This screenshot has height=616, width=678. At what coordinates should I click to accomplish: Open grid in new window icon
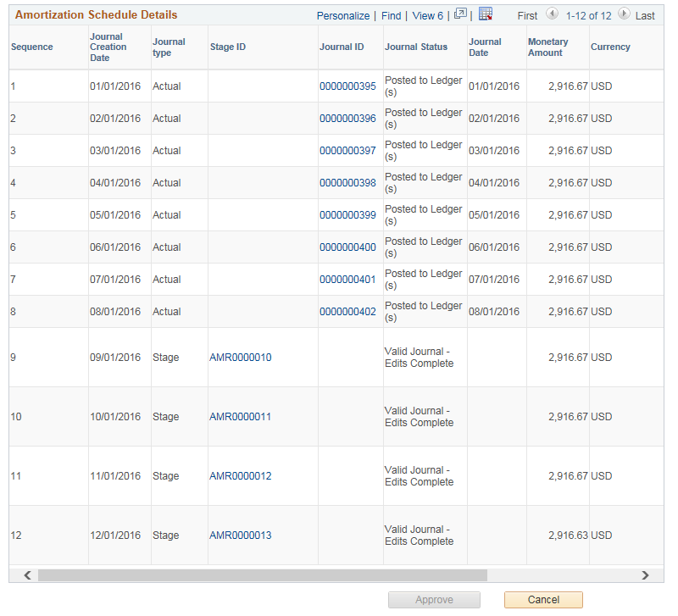[460, 14]
